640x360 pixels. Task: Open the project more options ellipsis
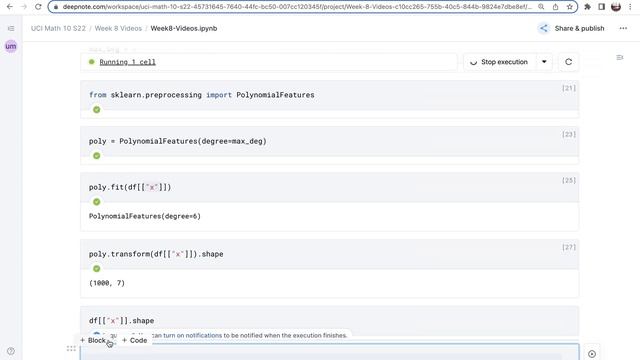click(x=623, y=28)
